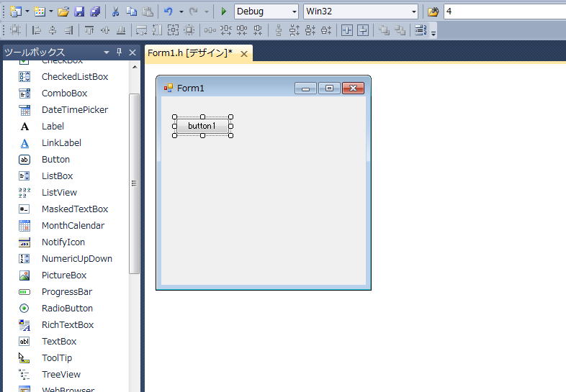The height and width of the screenshot is (392, 566).
Task: Click the Cut scissors icon
Action: [115, 12]
